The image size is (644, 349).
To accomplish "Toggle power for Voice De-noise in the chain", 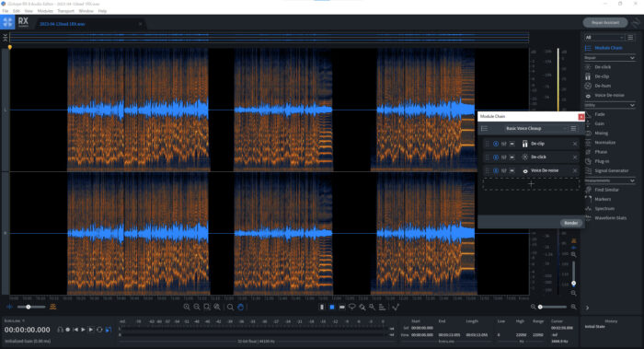I will (496, 170).
